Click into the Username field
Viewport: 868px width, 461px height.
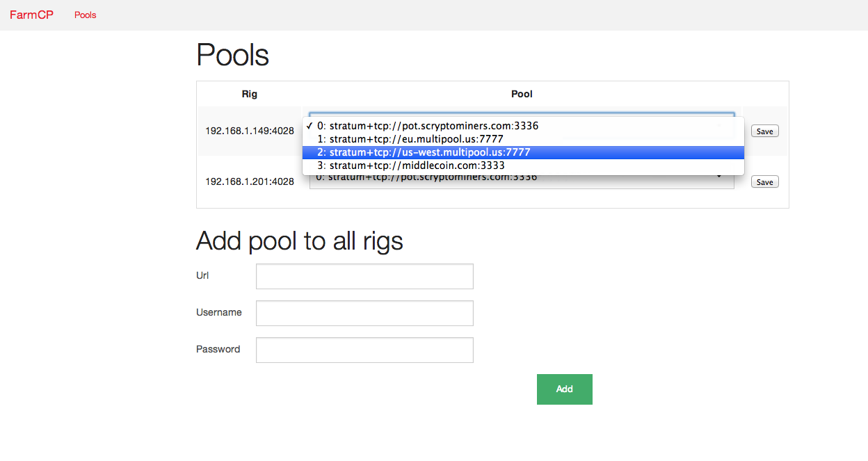[364, 313]
